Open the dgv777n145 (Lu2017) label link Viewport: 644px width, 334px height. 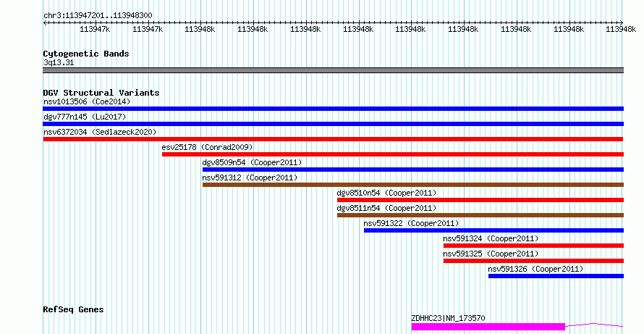pos(85,117)
